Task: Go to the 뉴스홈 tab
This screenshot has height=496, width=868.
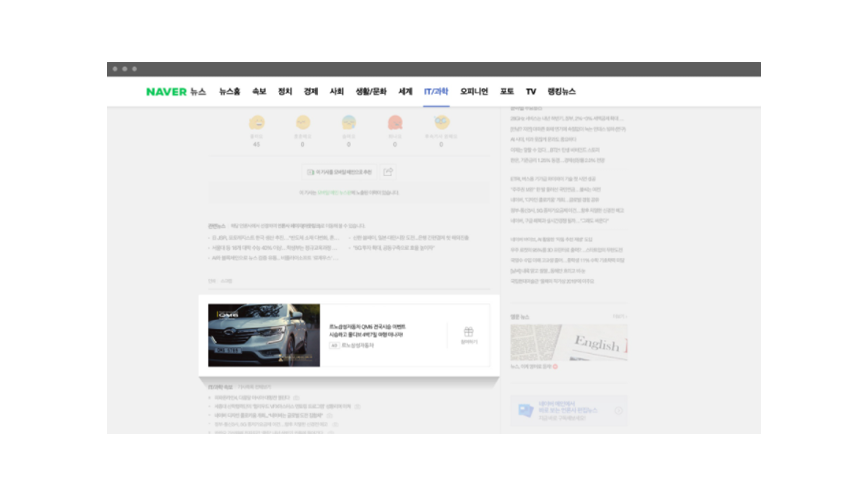Action: (230, 91)
